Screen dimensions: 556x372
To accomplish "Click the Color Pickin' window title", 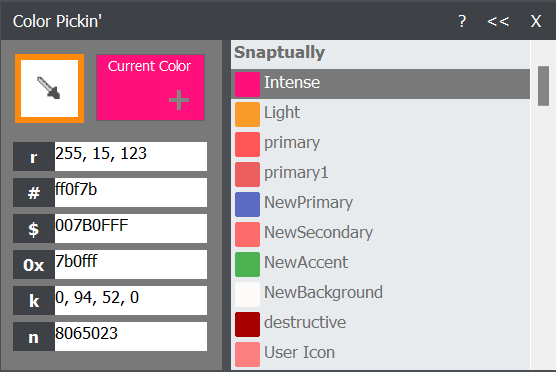I will (57, 22).
